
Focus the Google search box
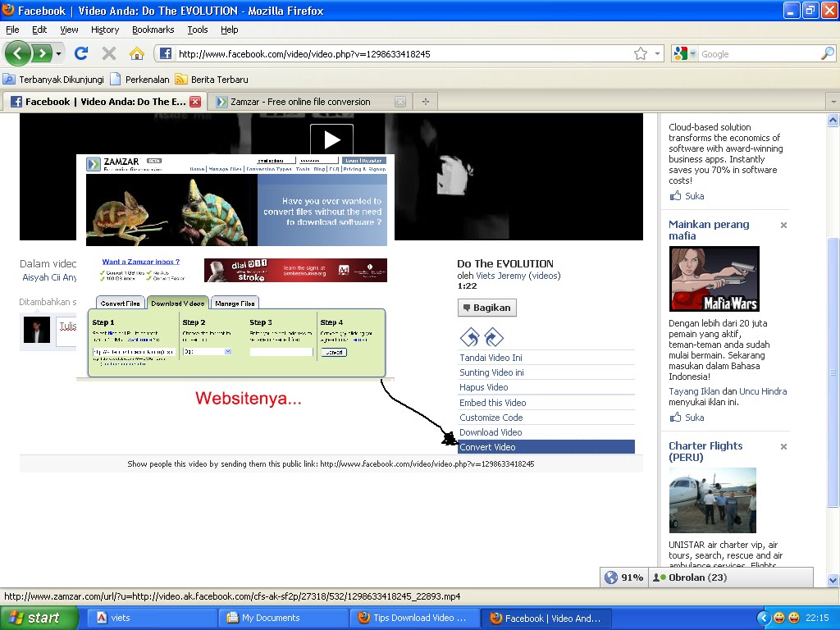[x=759, y=53]
